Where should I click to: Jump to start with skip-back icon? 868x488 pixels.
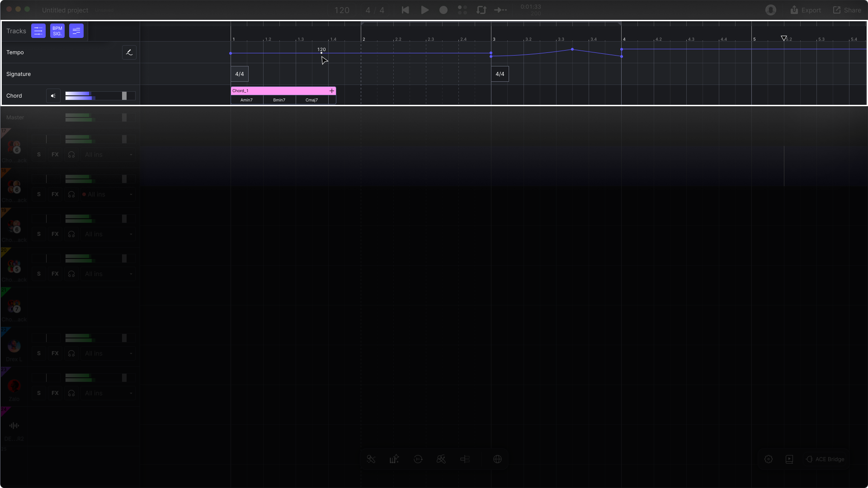click(406, 10)
